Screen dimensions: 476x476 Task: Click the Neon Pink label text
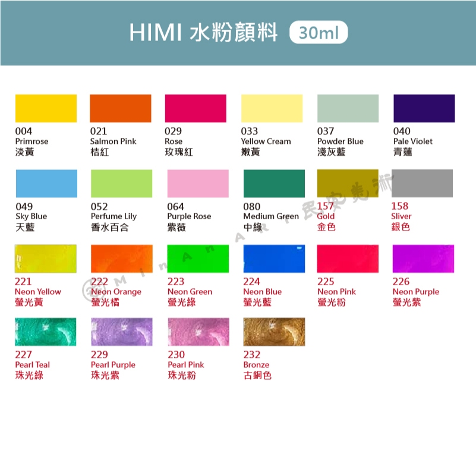pos(336,292)
